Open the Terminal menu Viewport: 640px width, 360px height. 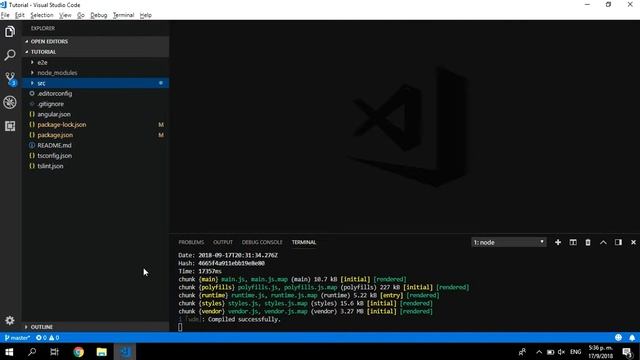click(123, 15)
